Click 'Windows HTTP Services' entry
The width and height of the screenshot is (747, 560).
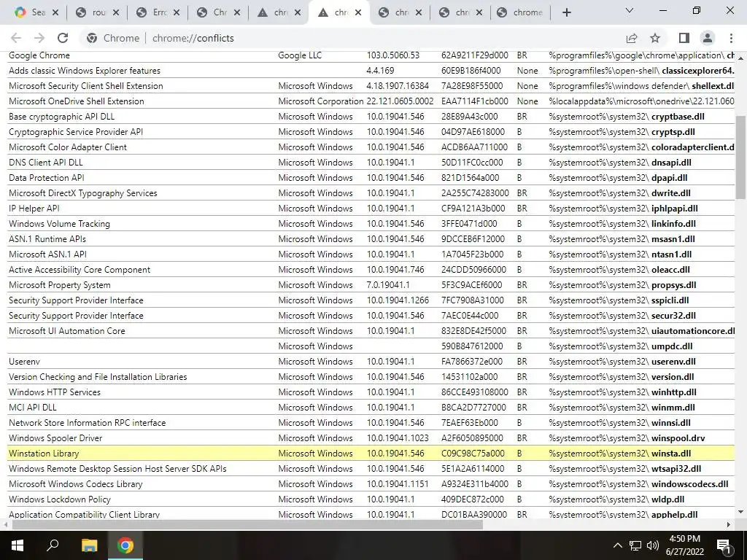point(55,392)
